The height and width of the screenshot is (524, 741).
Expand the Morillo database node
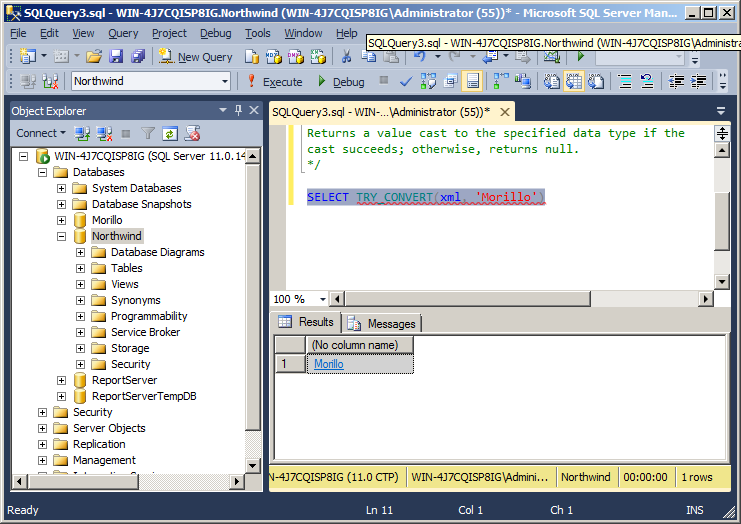[61, 220]
